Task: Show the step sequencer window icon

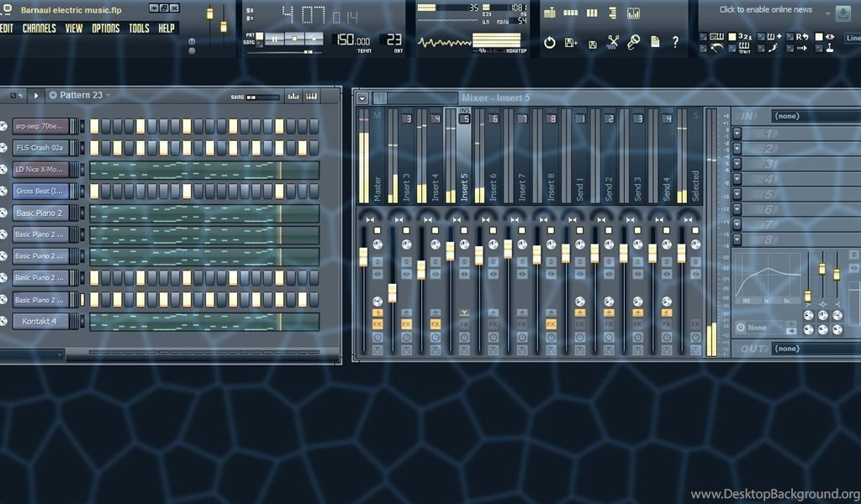Action: click(571, 13)
